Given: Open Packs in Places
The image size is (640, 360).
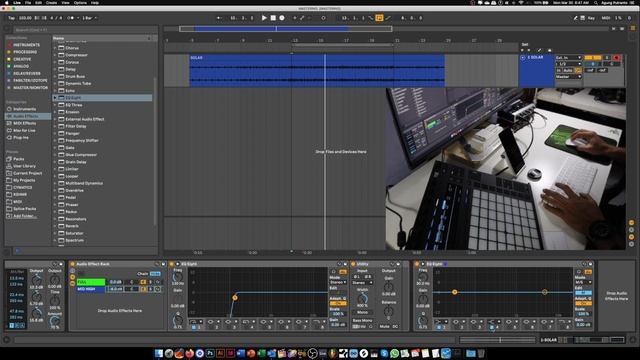Looking at the screenshot, I should (x=18, y=159).
